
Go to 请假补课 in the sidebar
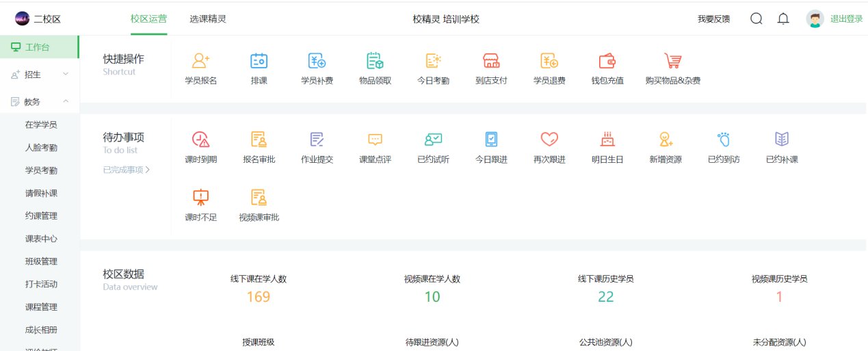(x=41, y=193)
